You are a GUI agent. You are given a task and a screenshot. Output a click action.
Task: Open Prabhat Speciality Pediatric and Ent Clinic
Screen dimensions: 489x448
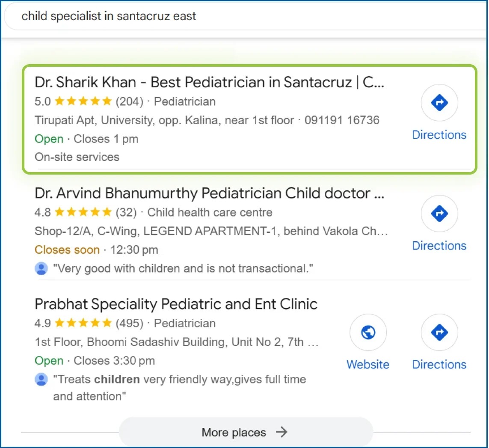(176, 304)
